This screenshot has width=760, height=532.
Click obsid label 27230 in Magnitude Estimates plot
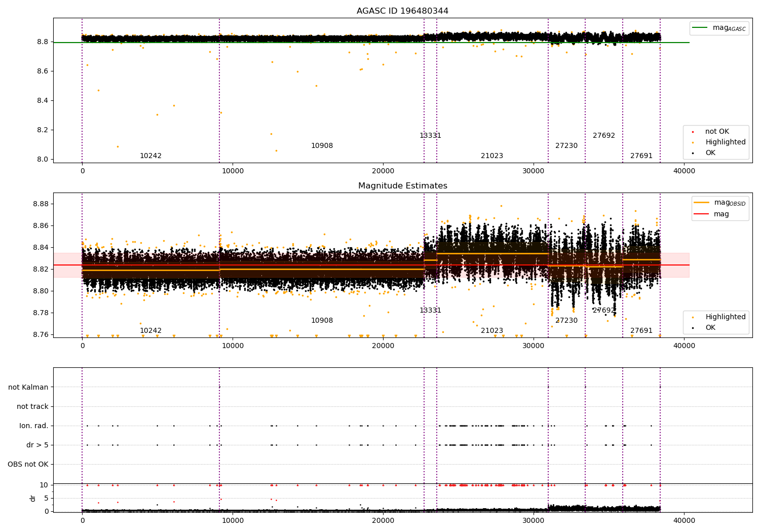click(566, 321)
